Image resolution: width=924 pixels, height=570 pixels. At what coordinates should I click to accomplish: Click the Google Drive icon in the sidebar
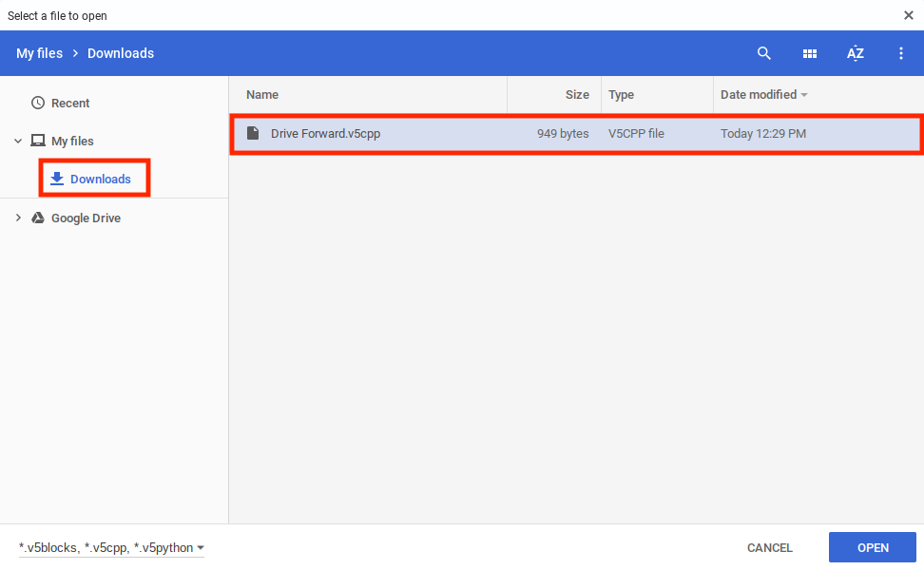click(38, 218)
